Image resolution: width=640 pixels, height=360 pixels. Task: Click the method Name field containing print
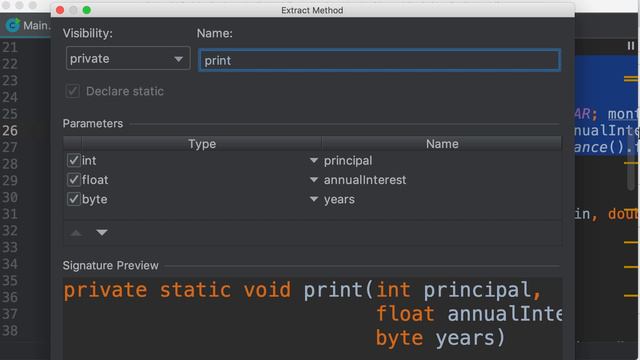[x=380, y=60]
